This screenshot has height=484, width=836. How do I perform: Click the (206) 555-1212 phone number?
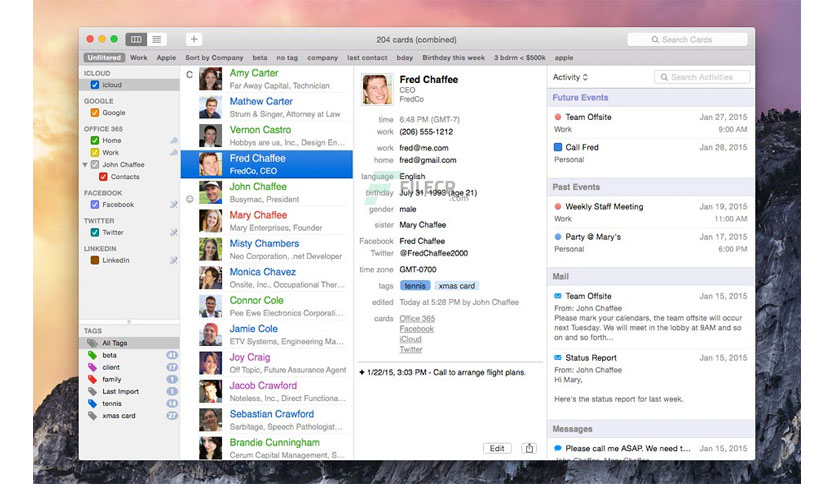426,132
